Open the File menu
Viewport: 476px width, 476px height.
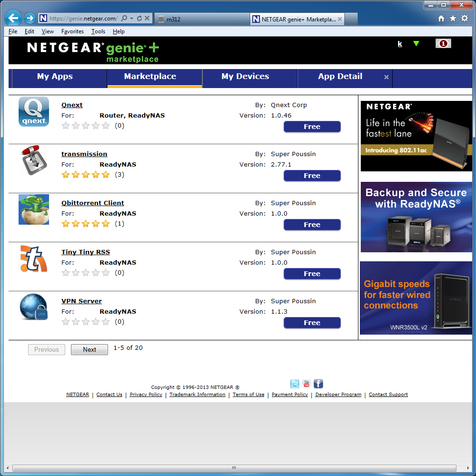coord(13,31)
